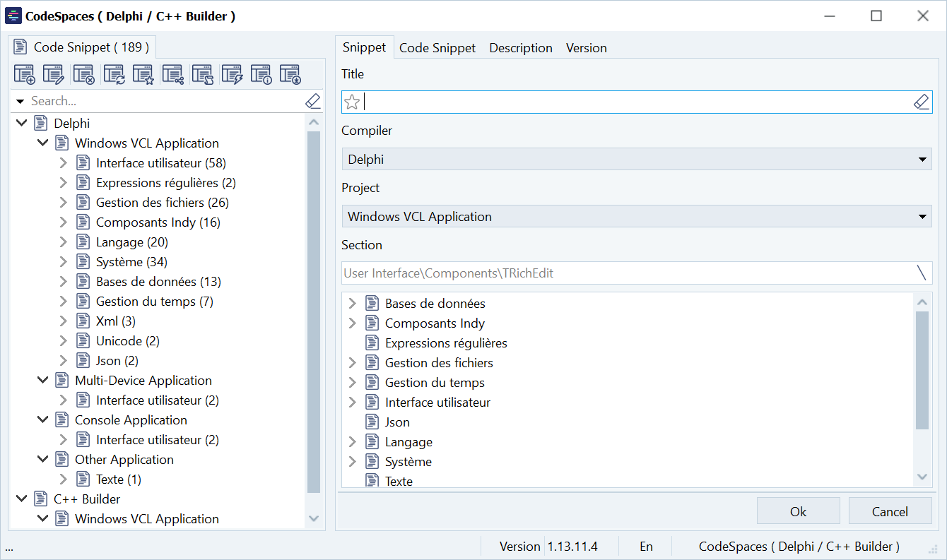Click the add new snippet toolbar icon
This screenshot has width=947, height=560.
tap(25, 74)
